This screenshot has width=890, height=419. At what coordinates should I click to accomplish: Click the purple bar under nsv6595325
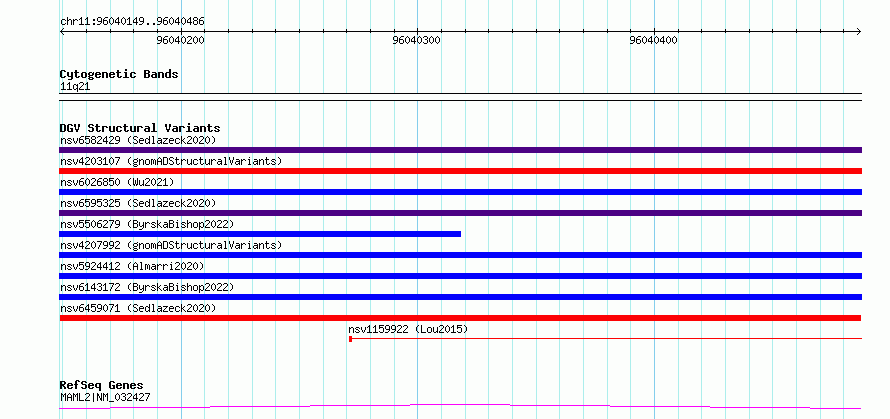[x=460, y=213]
